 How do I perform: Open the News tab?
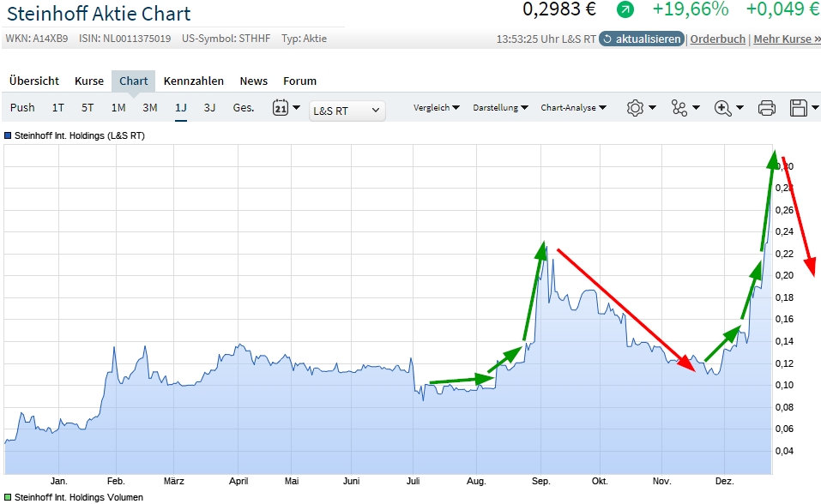point(253,81)
